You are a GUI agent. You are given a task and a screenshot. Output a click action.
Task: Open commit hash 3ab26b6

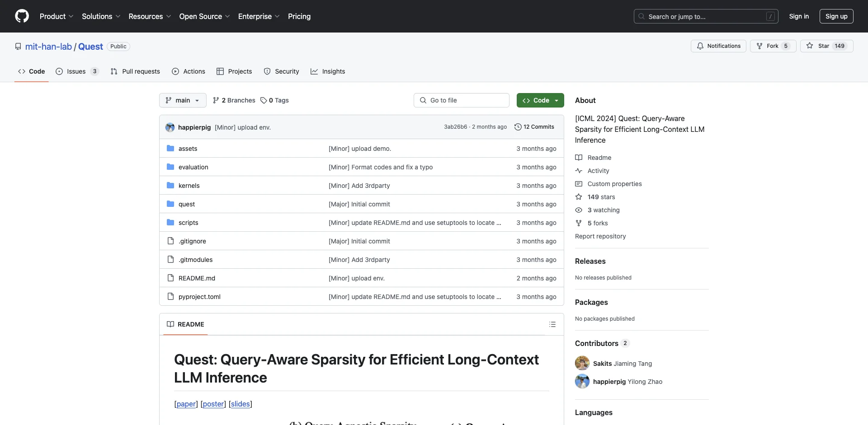point(455,127)
